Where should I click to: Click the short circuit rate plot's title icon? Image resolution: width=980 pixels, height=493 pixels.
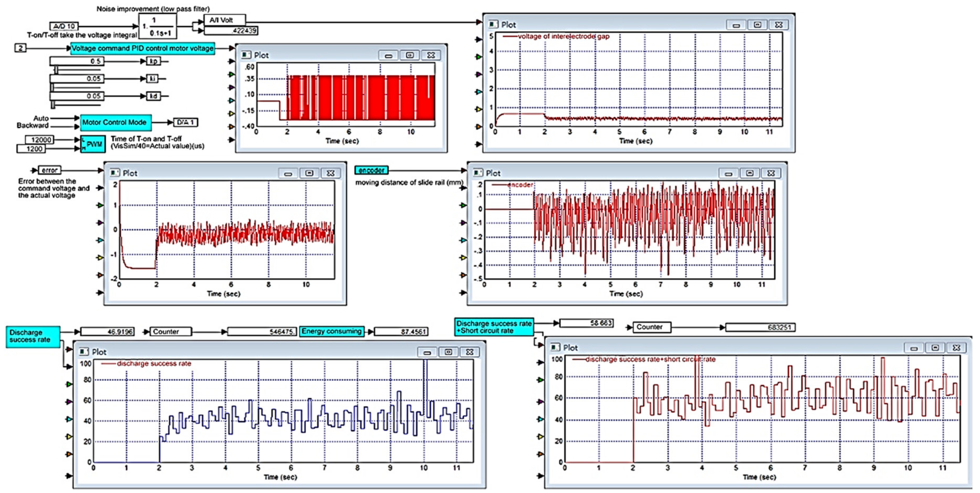tap(555, 347)
